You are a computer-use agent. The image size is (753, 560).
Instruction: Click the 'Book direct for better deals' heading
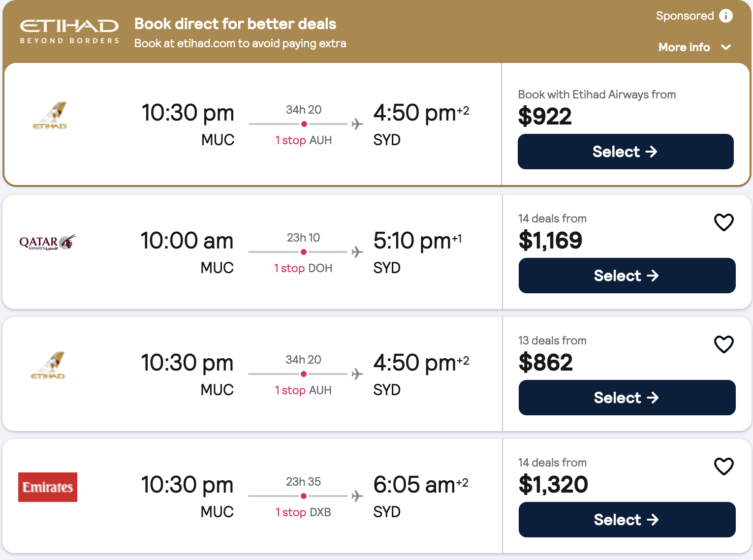(235, 24)
